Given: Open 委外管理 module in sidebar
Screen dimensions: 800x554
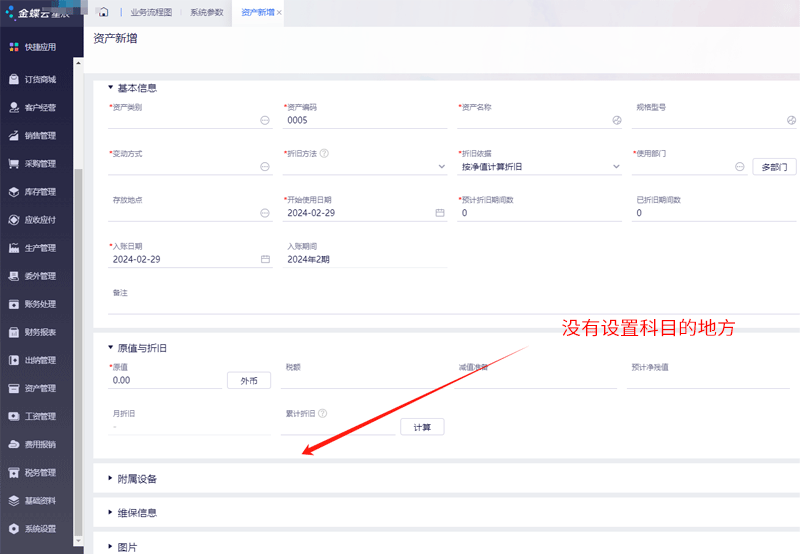Looking at the screenshot, I should point(33,276).
